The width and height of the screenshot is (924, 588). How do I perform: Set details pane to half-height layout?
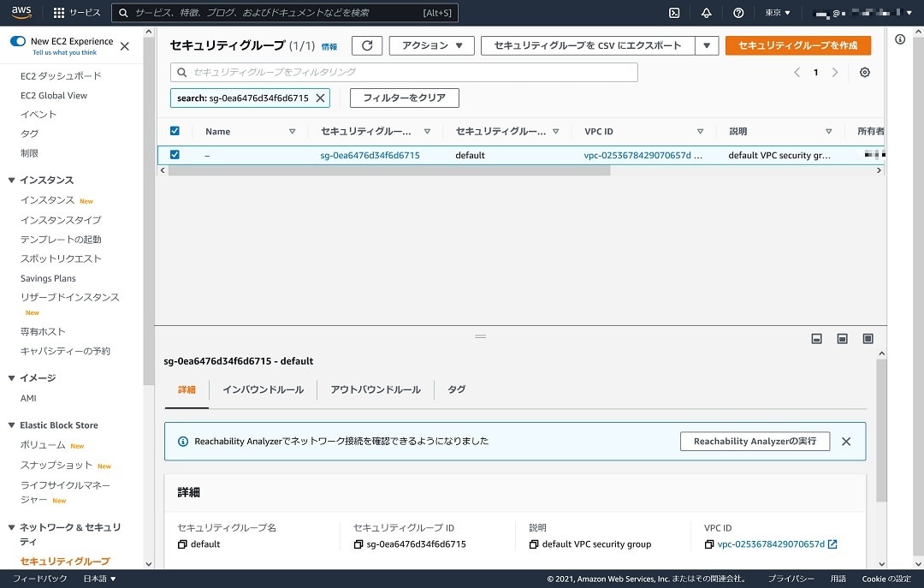coord(842,339)
